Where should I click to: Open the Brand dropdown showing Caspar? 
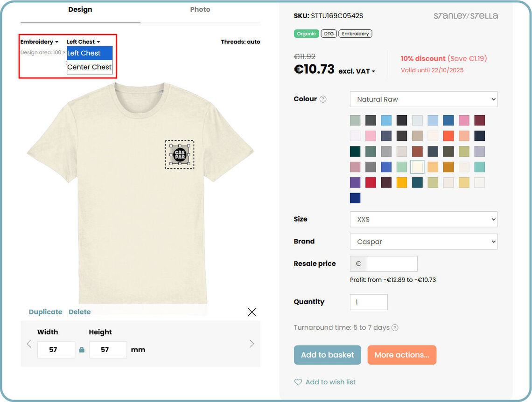pyautogui.click(x=423, y=242)
